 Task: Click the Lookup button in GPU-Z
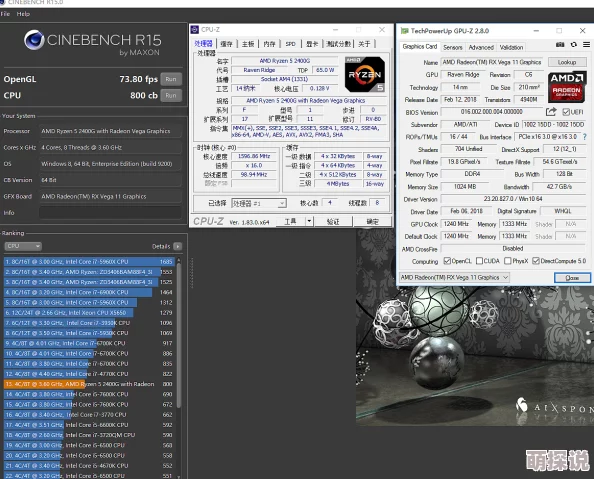click(x=567, y=62)
